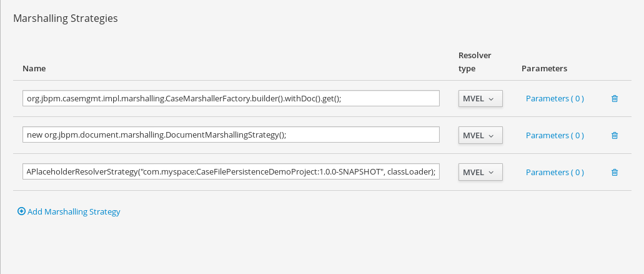The height and width of the screenshot is (274, 644).
Task: Click the plus circle icon beside Add Marshalling Strategy
Action: [x=21, y=212]
